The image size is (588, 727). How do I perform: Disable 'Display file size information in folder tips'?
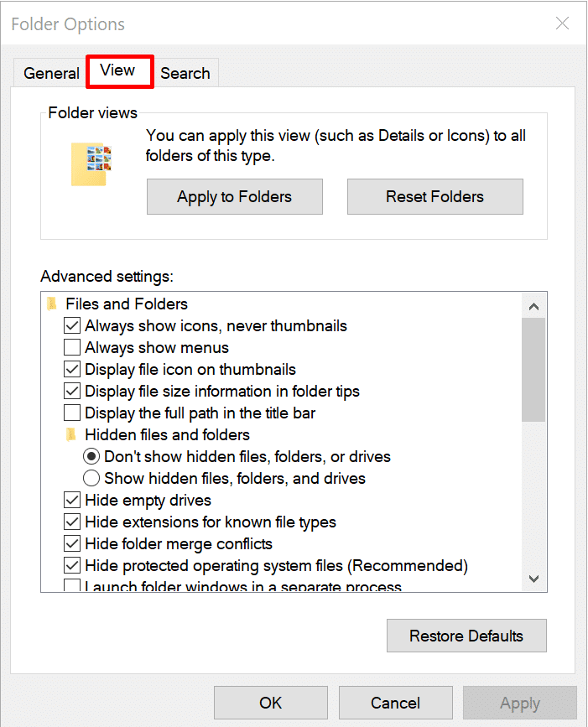pyautogui.click(x=72, y=391)
